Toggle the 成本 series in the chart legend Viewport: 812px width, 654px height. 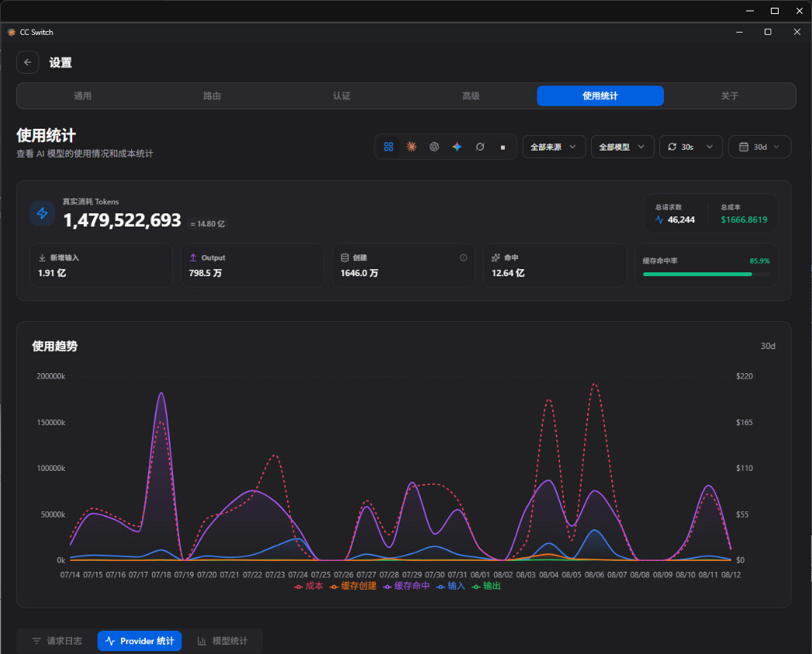(308, 586)
